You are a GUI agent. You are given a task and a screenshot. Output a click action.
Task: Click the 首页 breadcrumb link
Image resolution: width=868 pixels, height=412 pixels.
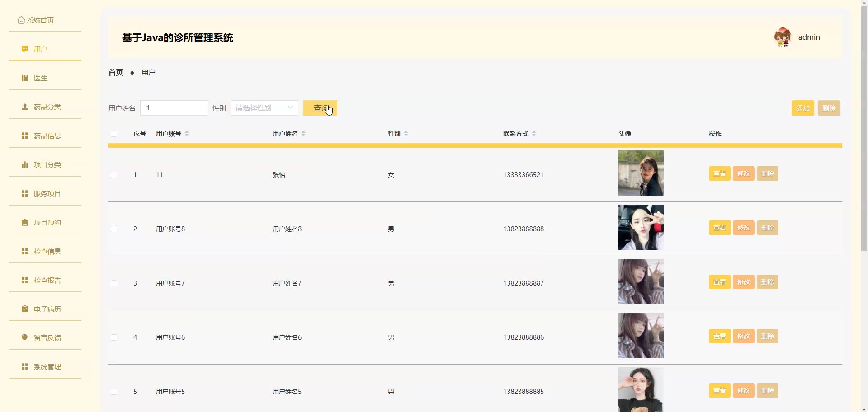pos(116,72)
